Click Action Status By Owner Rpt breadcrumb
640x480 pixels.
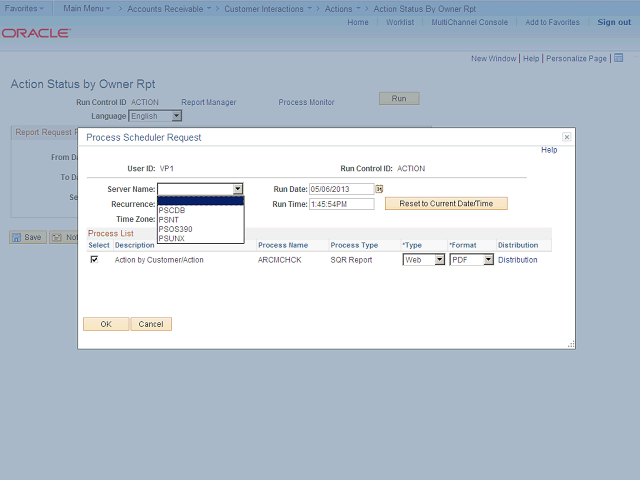click(x=424, y=9)
